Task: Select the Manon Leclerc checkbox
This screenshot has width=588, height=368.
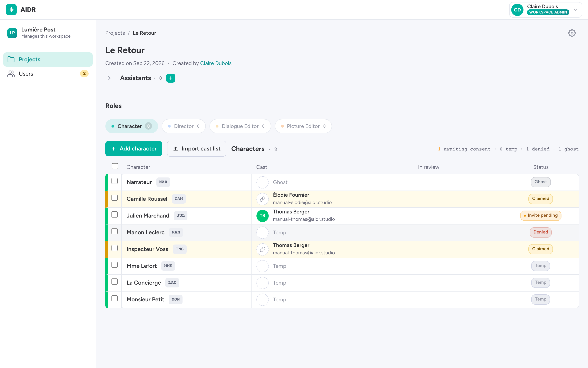Action: (x=115, y=231)
